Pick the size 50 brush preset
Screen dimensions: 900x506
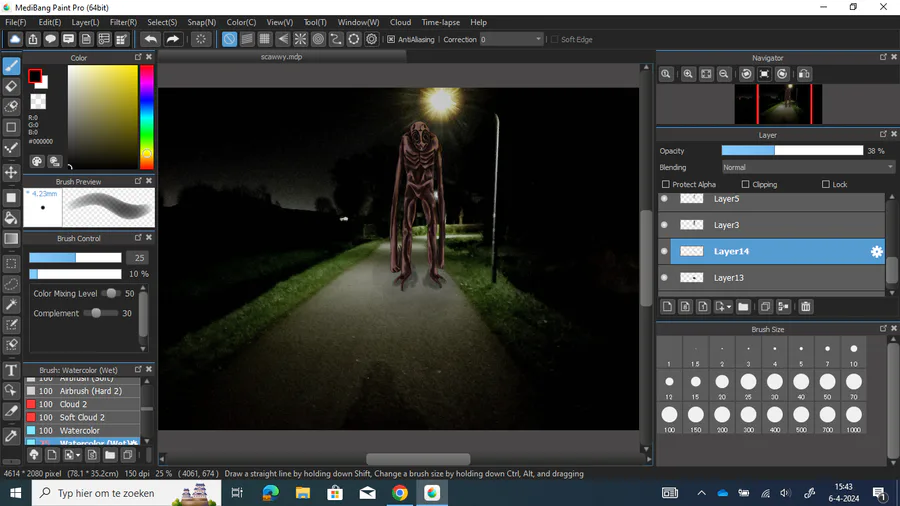pos(828,382)
